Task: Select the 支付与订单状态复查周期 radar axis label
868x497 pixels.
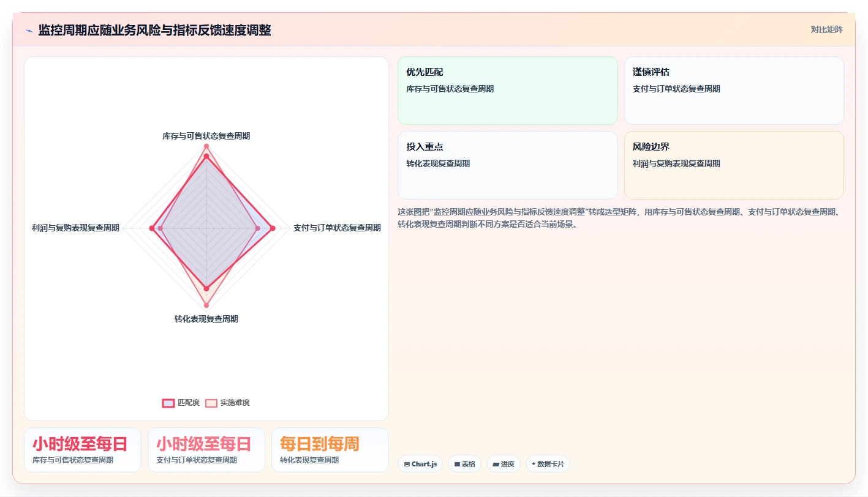Action: point(337,228)
